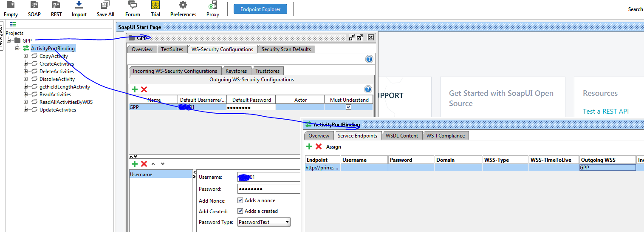The width and height of the screenshot is (644, 232).
Task: Click the GPP folder icon in tree
Action: click(x=17, y=40)
